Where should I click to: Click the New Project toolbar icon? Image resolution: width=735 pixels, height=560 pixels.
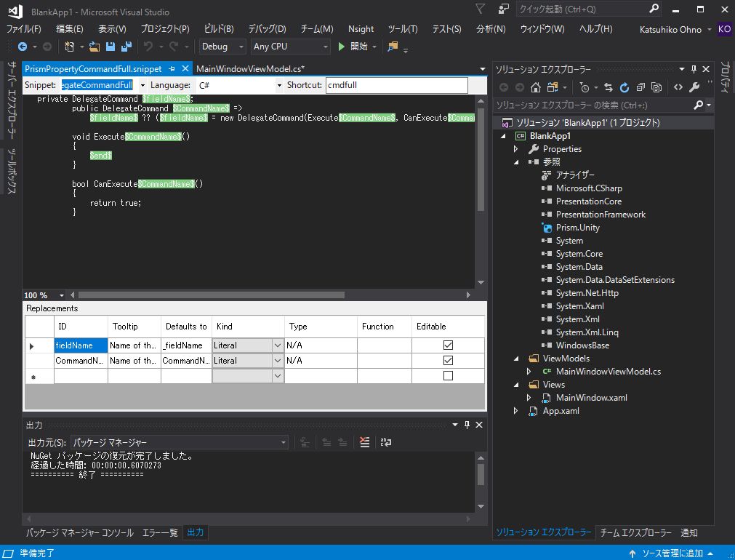pyautogui.click(x=69, y=47)
